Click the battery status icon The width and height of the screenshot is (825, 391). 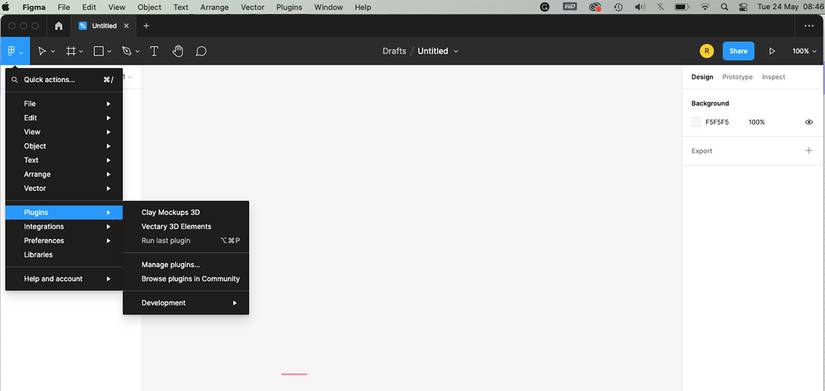coord(682,7)
